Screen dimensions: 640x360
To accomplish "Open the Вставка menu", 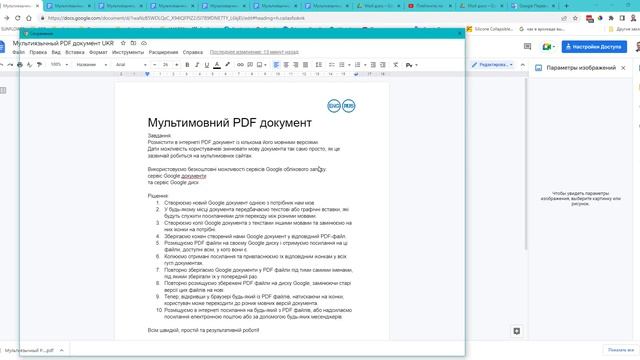I will (75, 52).
